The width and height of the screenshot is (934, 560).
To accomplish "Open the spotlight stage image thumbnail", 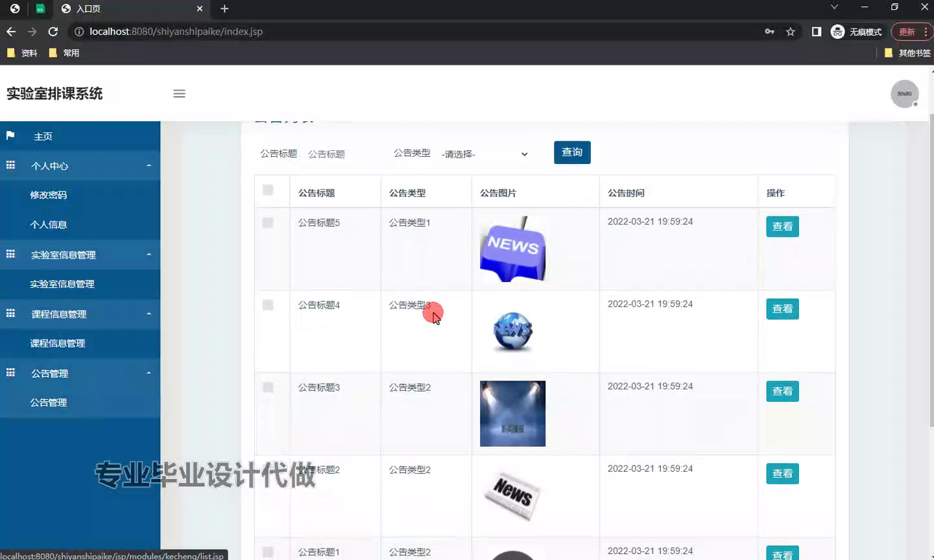I will click(x=512, y=414).
